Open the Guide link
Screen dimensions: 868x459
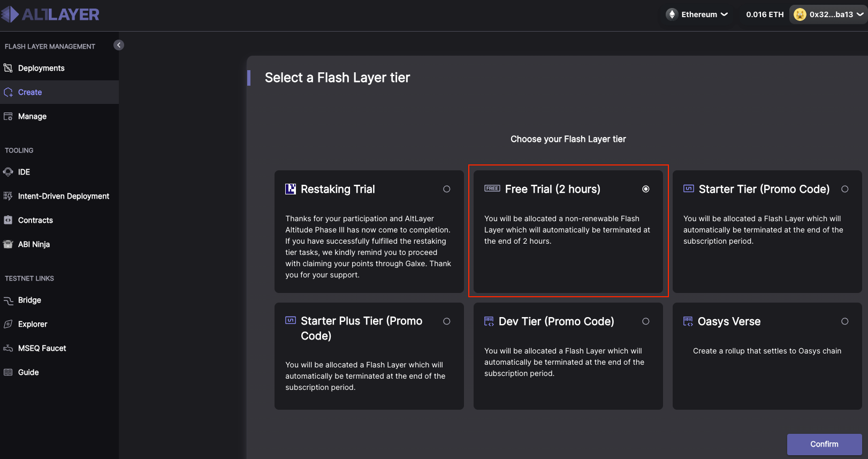coord(28,372)
